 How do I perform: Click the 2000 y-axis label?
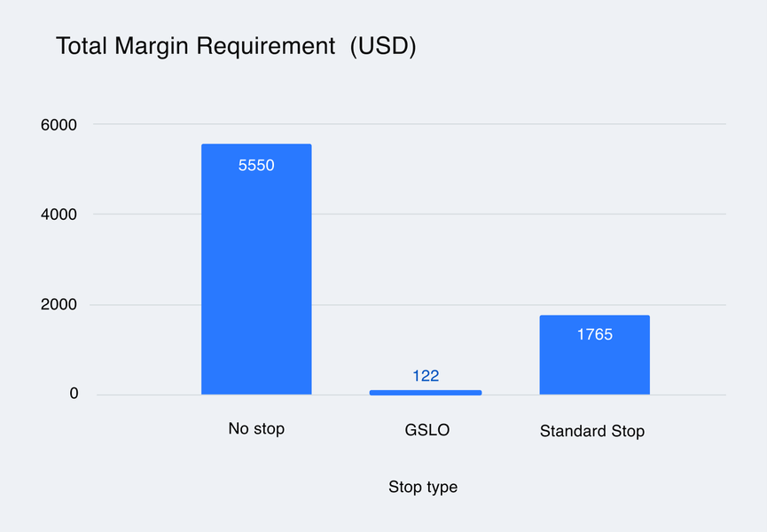click(59, 305)
